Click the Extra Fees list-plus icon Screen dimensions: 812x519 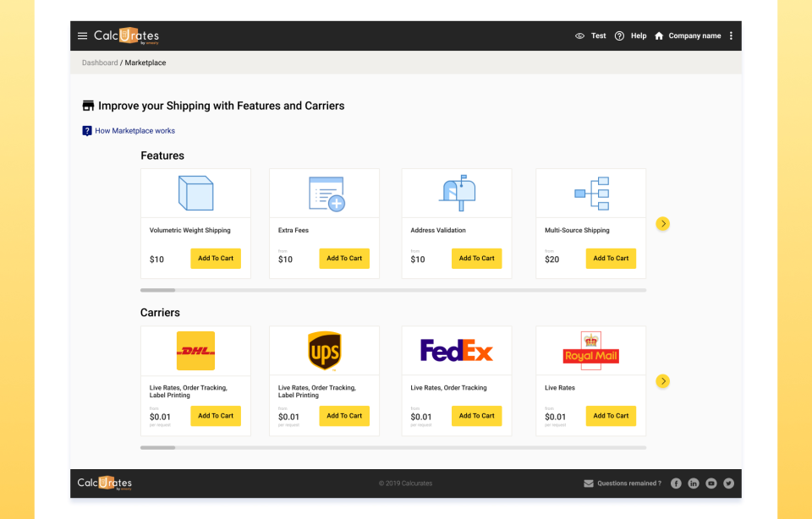tap(326, 194)
